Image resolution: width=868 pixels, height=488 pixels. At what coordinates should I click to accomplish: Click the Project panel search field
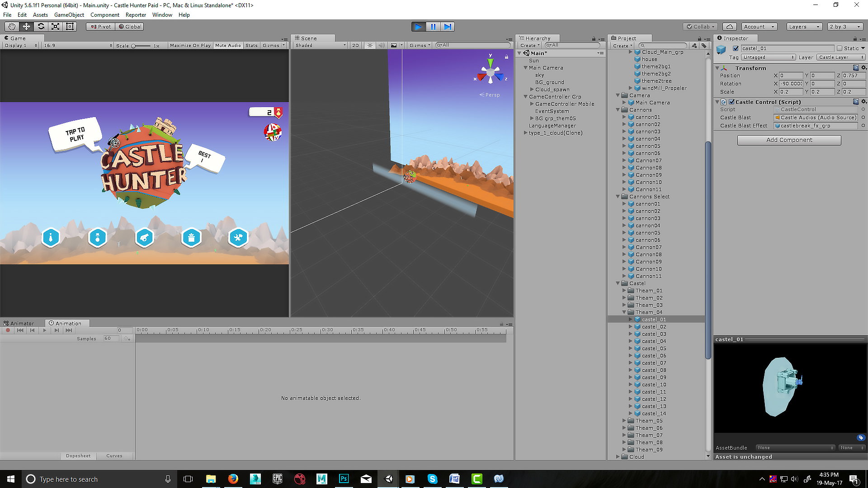(x=663, y=46)
